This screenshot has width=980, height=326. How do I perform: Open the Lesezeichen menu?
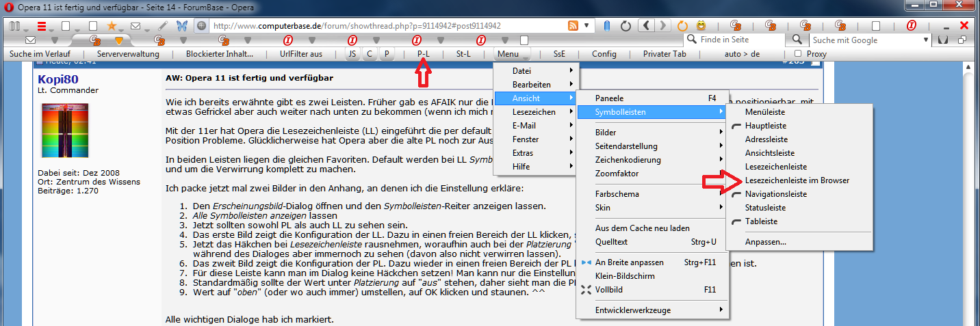[x=536, y=112]
